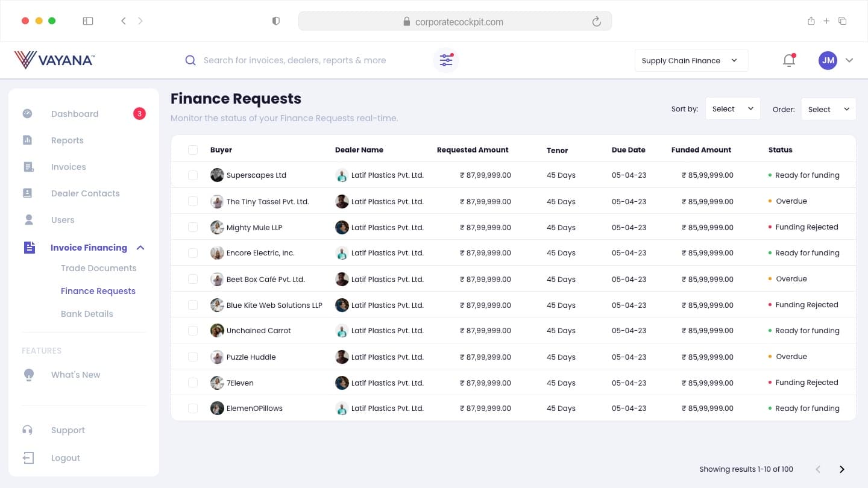Click the Support headset icon
This screenshot has height=488, width=868.
click(x=28, y=430)
